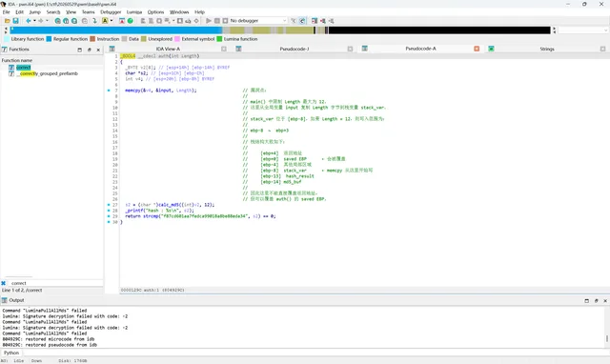Click the square window toolbar icon
610x364 pixels.
pyautogui.click(x=180, y=21)
